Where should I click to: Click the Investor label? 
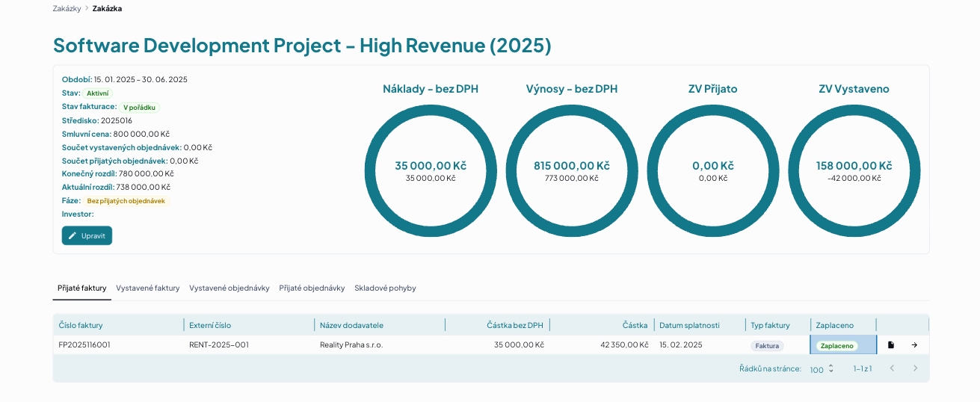78,214
